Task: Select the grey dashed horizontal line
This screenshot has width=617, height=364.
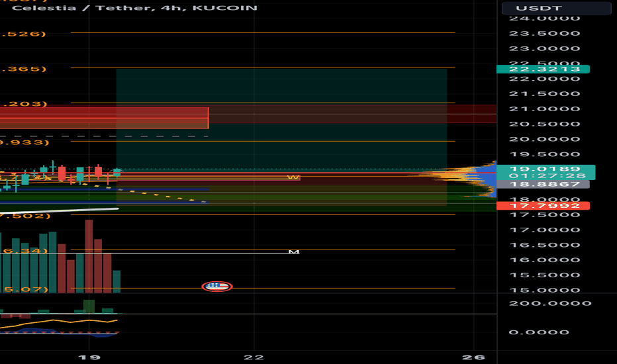Action: coord(104,136)
